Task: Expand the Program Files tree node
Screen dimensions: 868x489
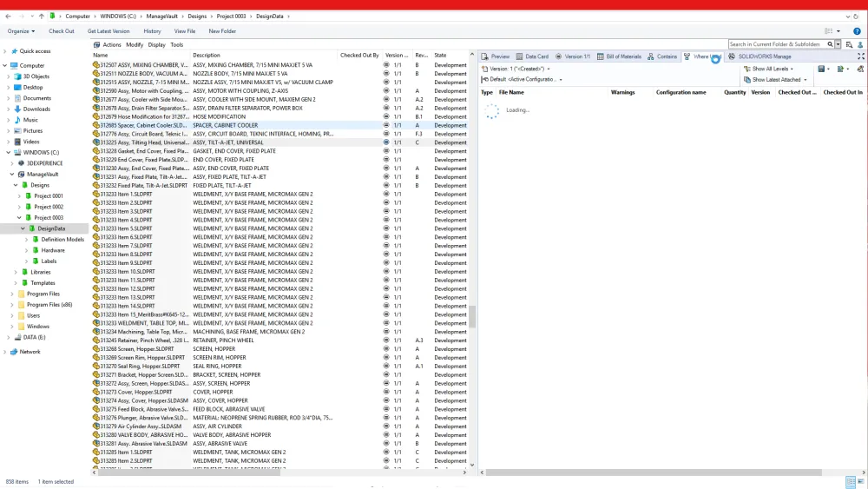Action: point(12,294)
